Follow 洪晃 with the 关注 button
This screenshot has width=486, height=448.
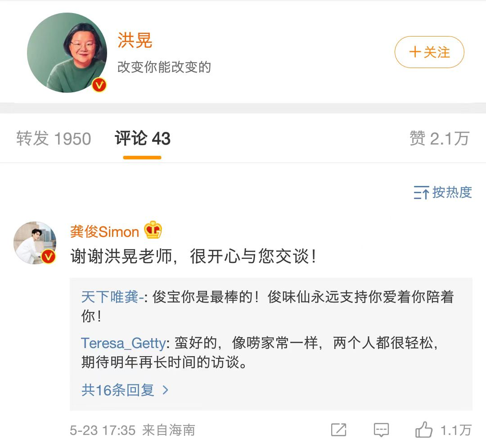click(429, 52)
